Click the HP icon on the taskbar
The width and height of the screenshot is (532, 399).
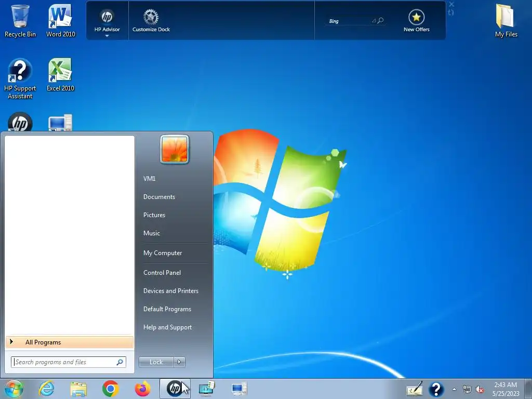[x=175, y=389]
